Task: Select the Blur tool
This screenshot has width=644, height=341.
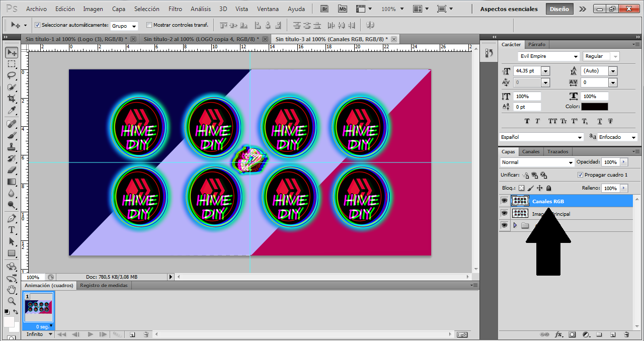Action: tap(12, 193)
